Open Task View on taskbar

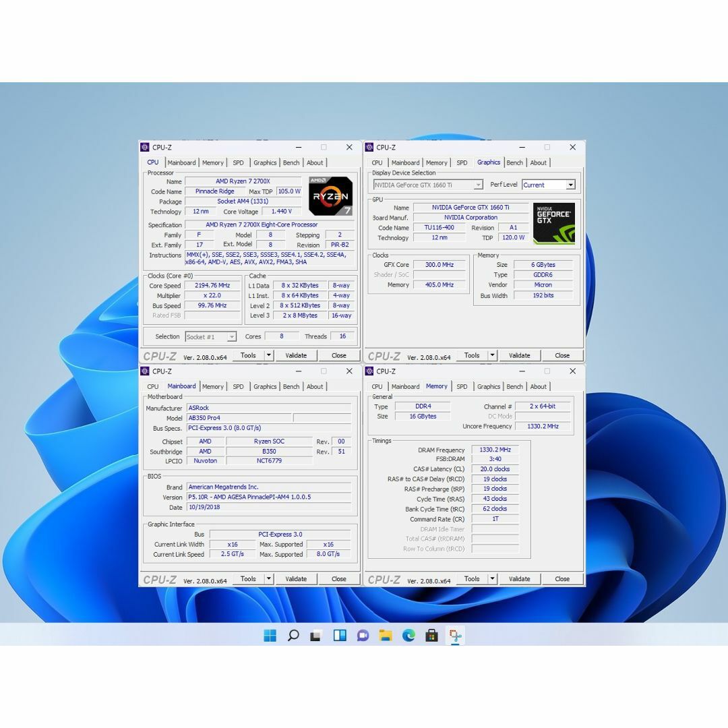click(316, 635)
